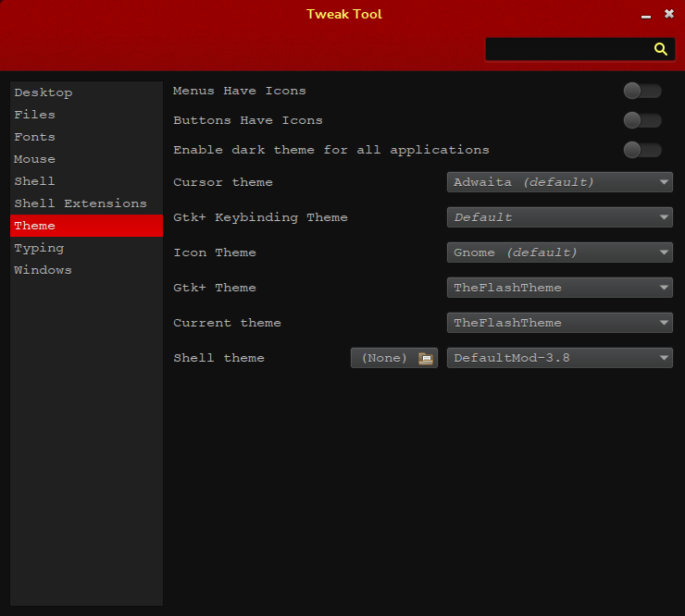The height and width of the screenshot is (616, 685).
Task: Toggle Menus Have Icons switch
Action: coord(642,91)
